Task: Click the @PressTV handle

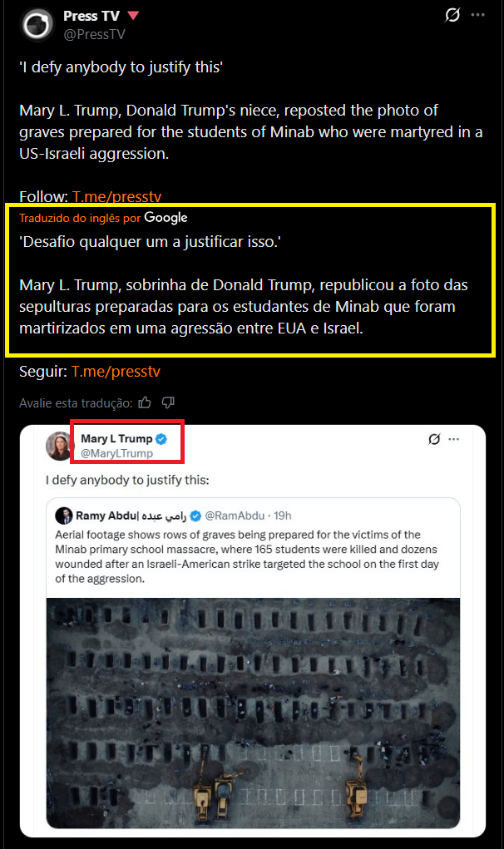Action: pos(94,34)
